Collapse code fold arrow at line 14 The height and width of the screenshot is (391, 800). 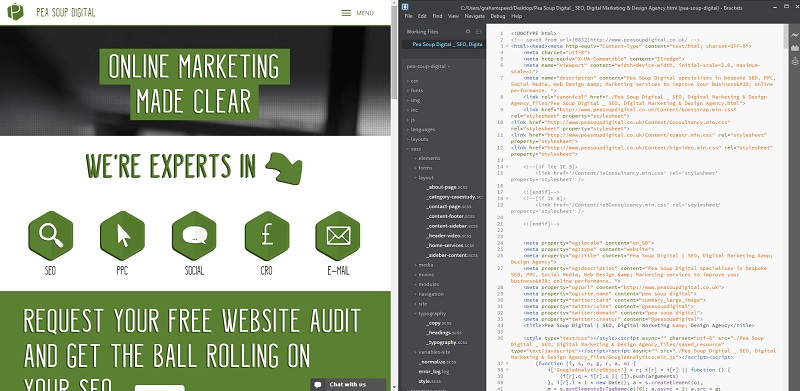(507, 167)
